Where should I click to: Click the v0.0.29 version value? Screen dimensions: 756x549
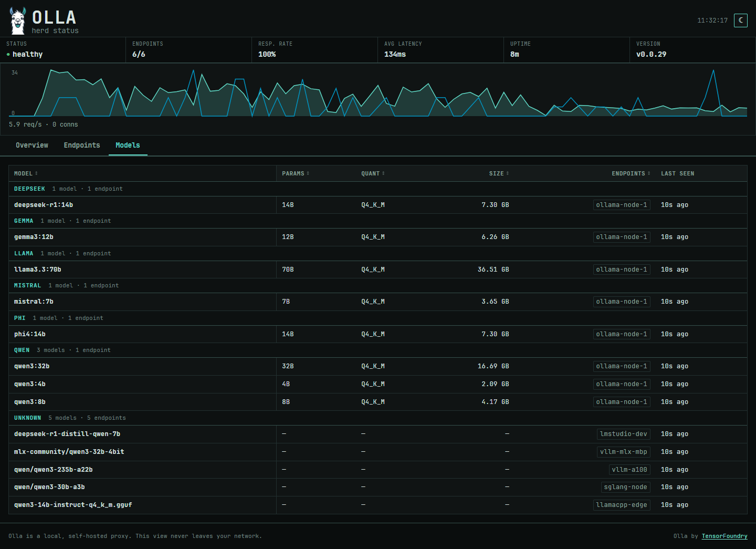point(651,54)
